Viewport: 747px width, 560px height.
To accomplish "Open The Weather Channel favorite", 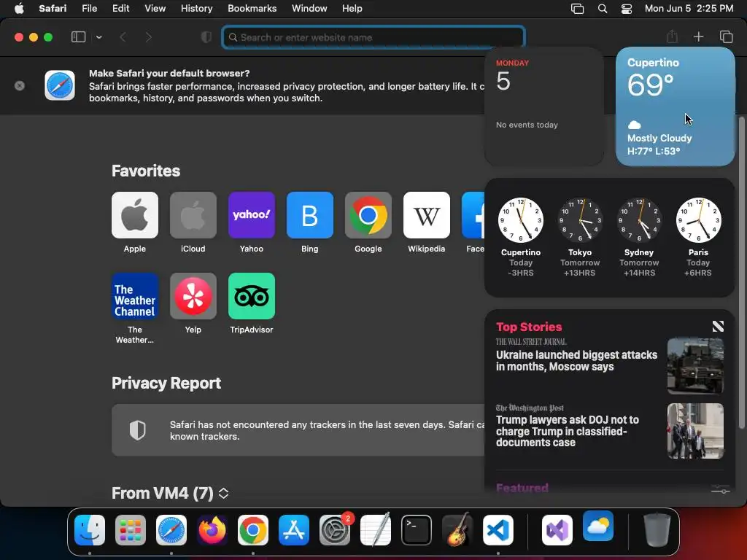I will point(135,296).
